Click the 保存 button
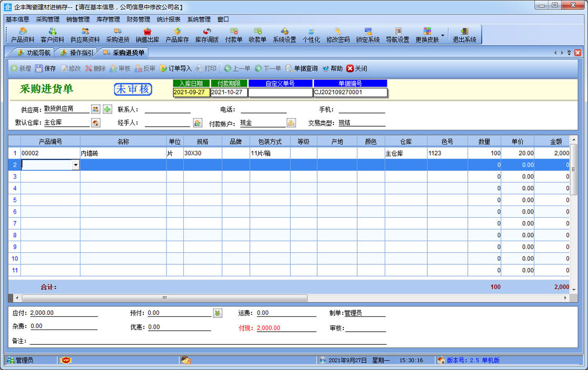This screenshot has width=588, height=370. [46, 68]
